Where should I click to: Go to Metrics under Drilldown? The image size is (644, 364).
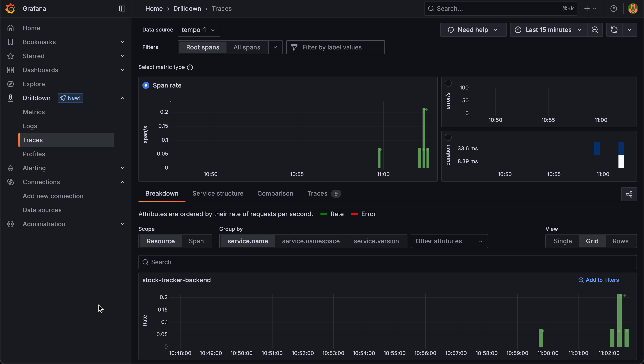coord(34,112)
